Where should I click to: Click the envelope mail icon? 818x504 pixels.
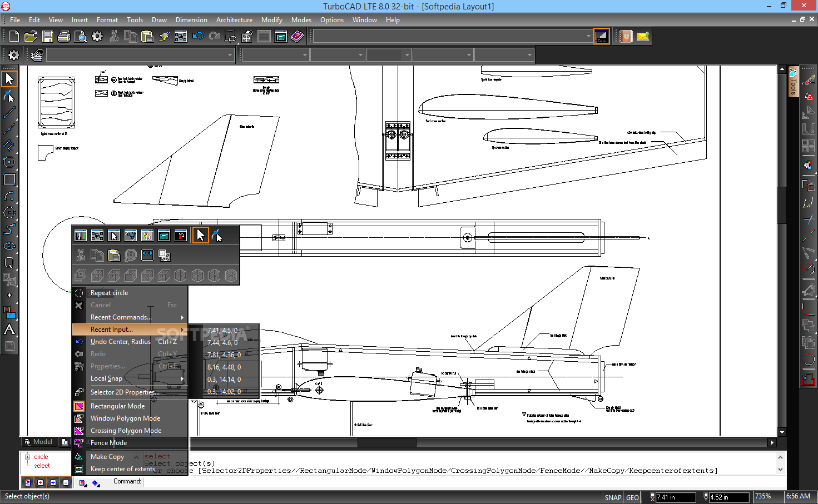[x=643, y=37]
